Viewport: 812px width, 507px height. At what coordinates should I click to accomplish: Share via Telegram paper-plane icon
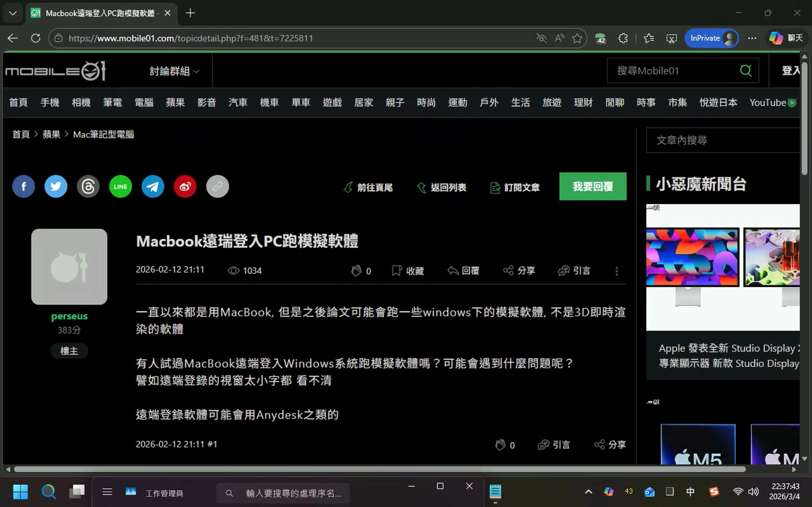pyautogui.click(x=153, y=186)
